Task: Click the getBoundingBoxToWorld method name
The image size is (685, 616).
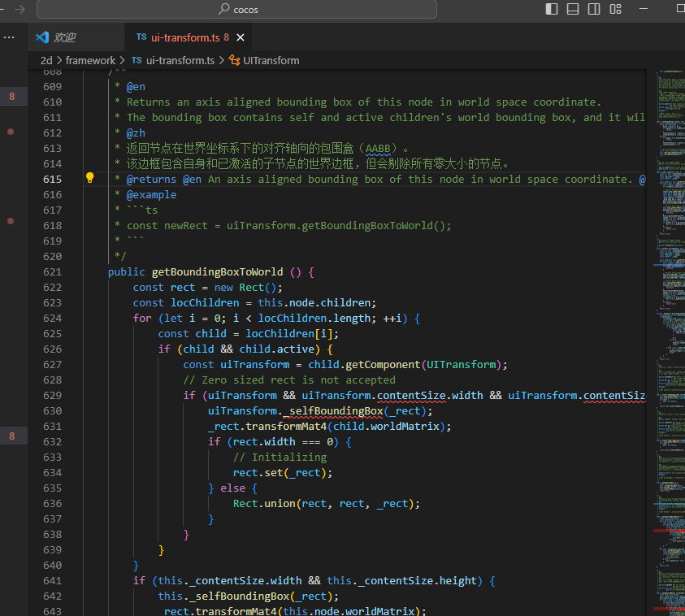Action: coord(217,271)
